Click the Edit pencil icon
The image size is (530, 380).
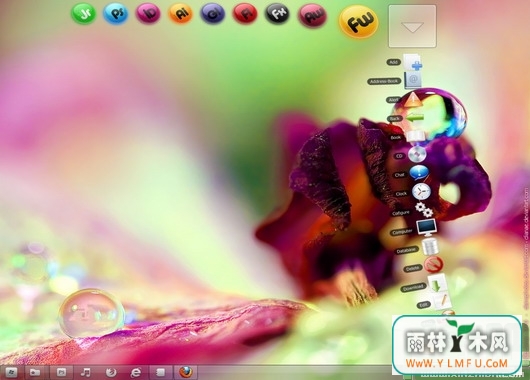[x=442, y=301]
